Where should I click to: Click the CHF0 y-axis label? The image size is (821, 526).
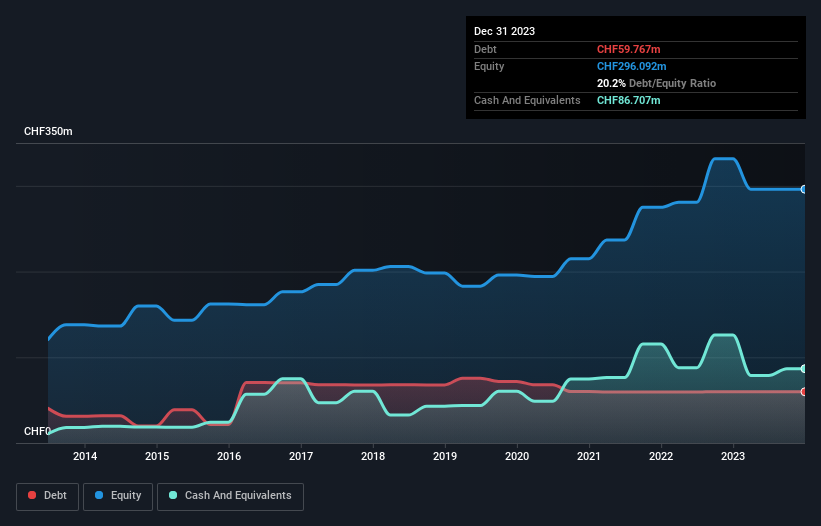click(37, 431)
